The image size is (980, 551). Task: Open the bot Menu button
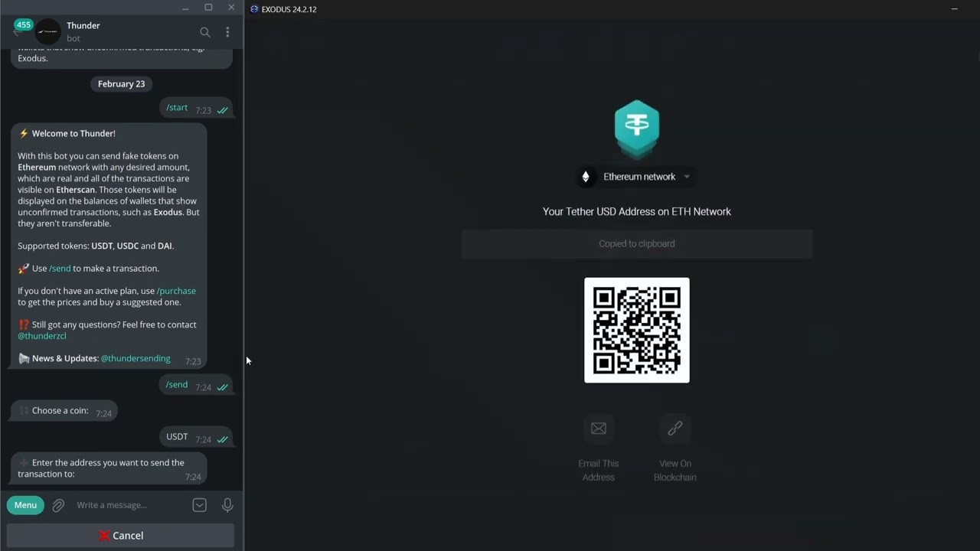25,505
